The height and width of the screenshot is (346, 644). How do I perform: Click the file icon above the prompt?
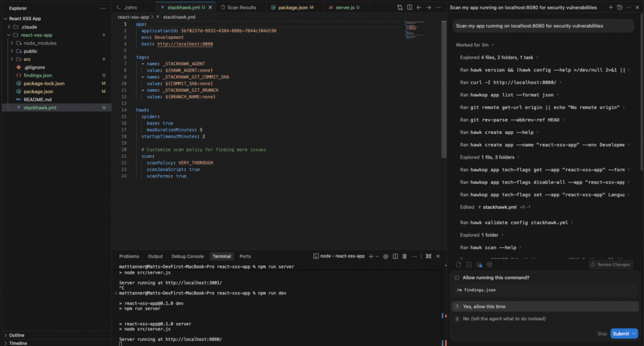pos(458,265)
